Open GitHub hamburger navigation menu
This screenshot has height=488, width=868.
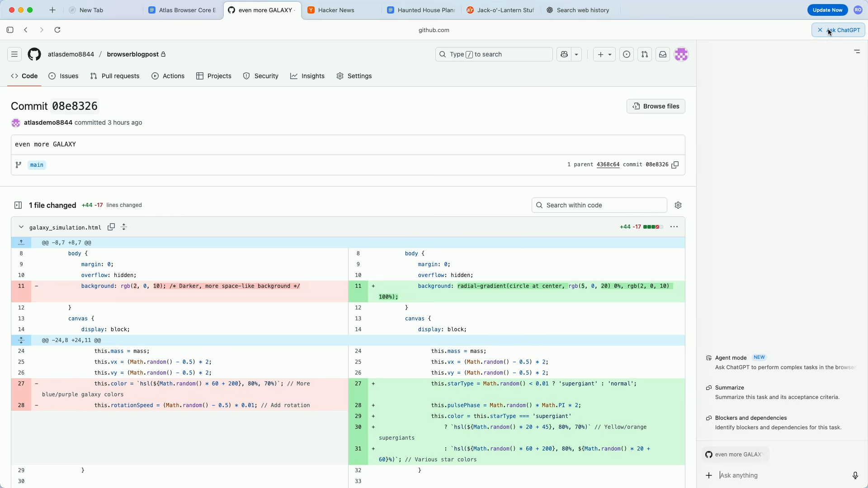click(14, 54)
